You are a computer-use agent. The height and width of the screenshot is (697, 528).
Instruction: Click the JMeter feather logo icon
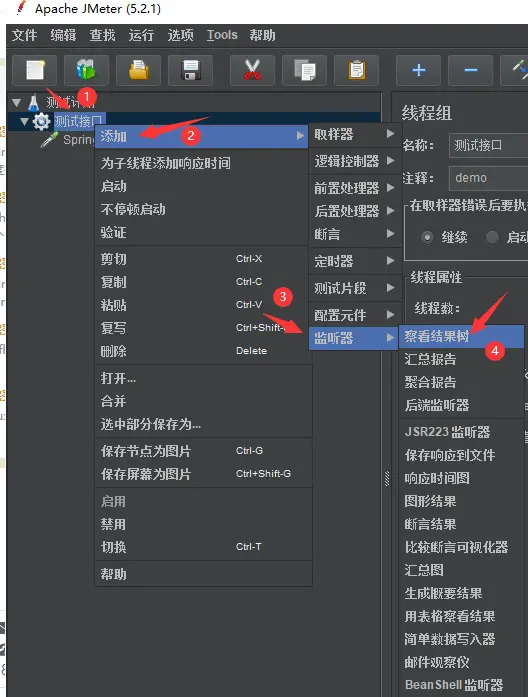tap(20, 8)
